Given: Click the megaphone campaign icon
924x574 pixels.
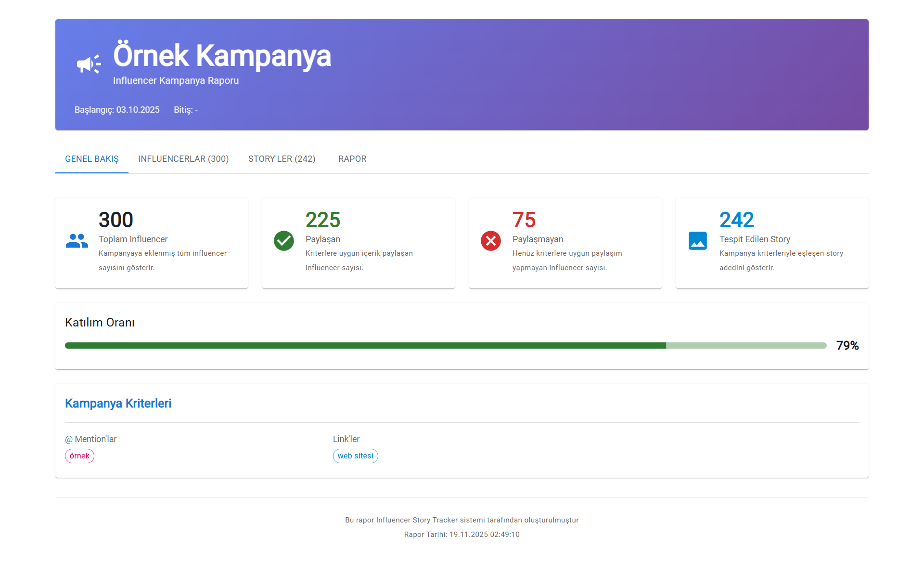Looking at the screenshot, I should click(x=89, y=64).
